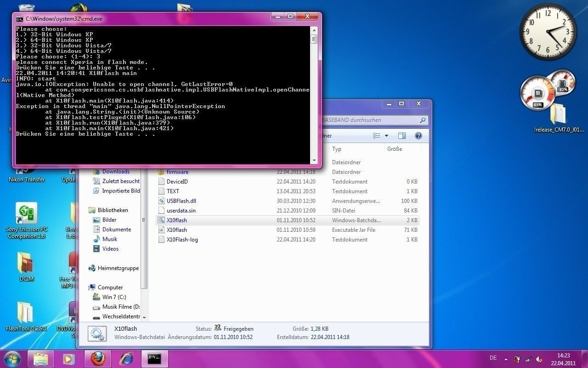
Task: Click the DE language indicator
Action: (493, 358)
